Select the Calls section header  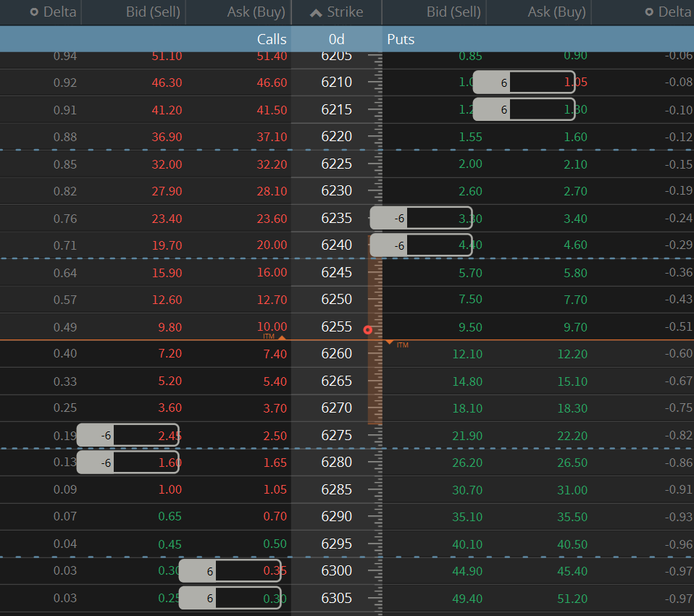(272, 39)
